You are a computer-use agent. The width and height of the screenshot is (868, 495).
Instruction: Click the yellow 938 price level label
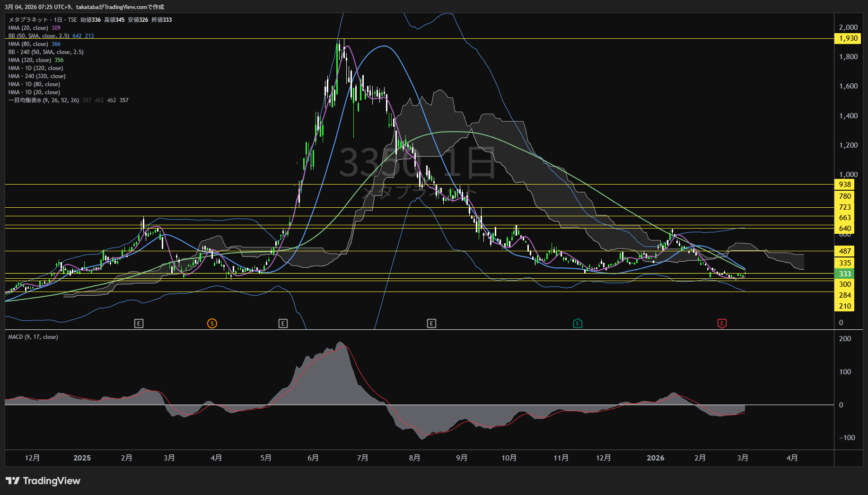coord(845,185)
